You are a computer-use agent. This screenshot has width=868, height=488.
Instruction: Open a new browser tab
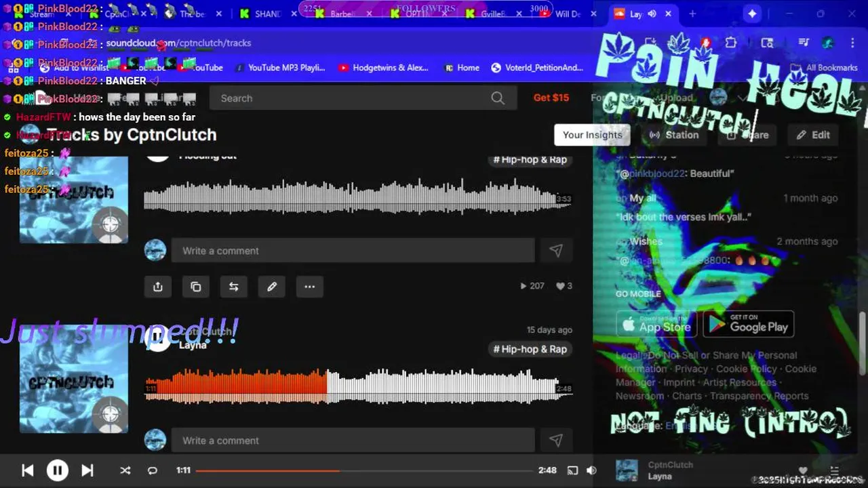point(692,14)
